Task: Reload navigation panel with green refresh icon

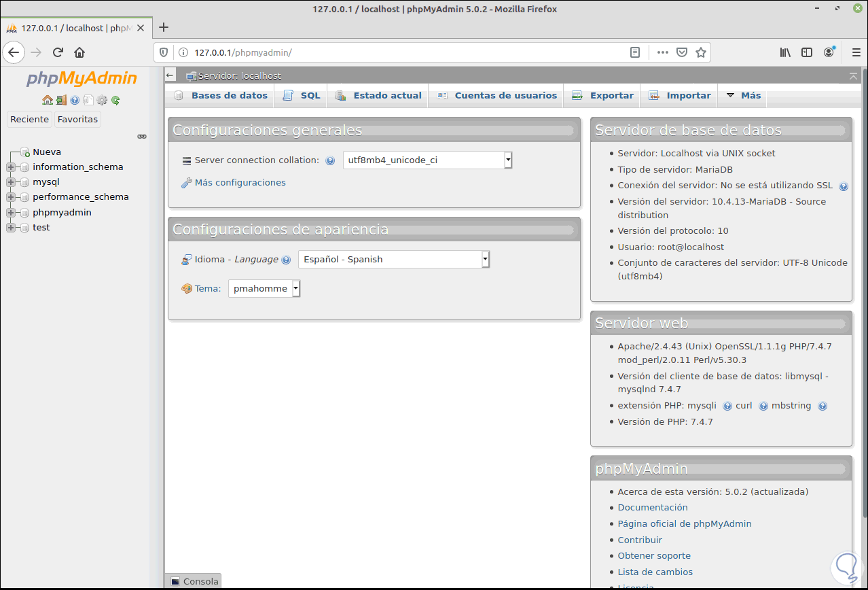Action: click(x=115, y=100)
